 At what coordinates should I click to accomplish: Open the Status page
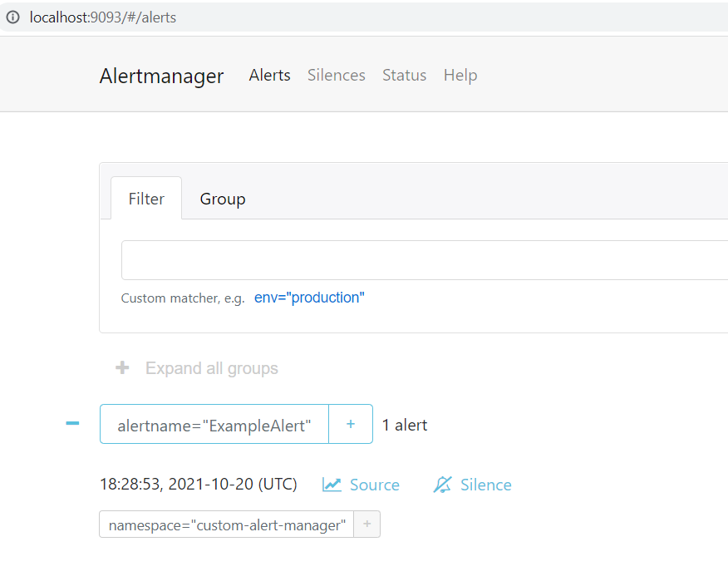click(x=404, y=75)
